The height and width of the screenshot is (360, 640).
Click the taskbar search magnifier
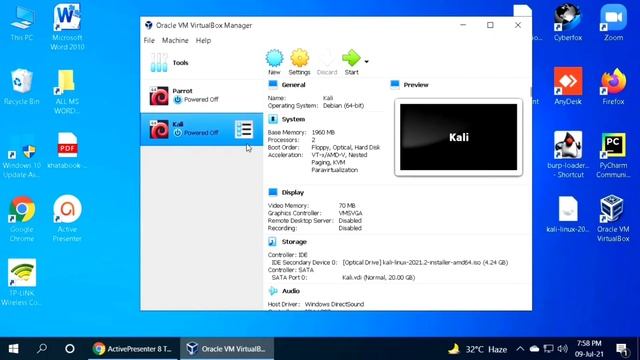pos(42,349)
